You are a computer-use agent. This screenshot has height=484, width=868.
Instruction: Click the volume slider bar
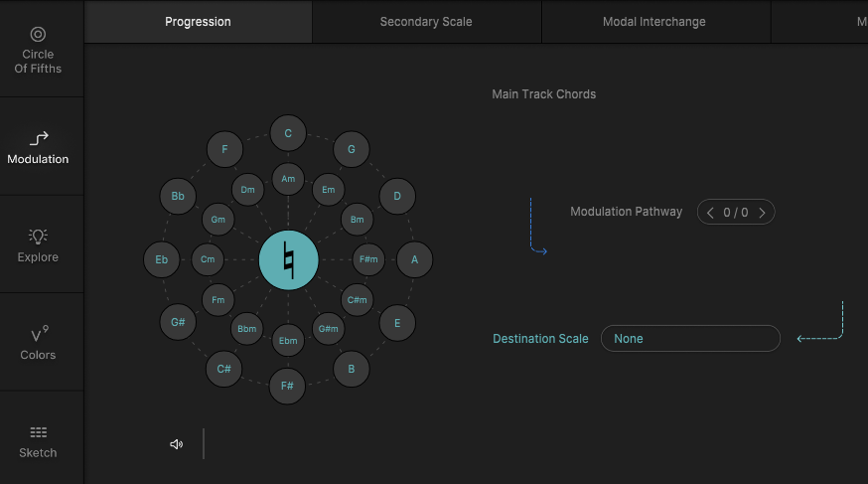[x=204, y=443]
